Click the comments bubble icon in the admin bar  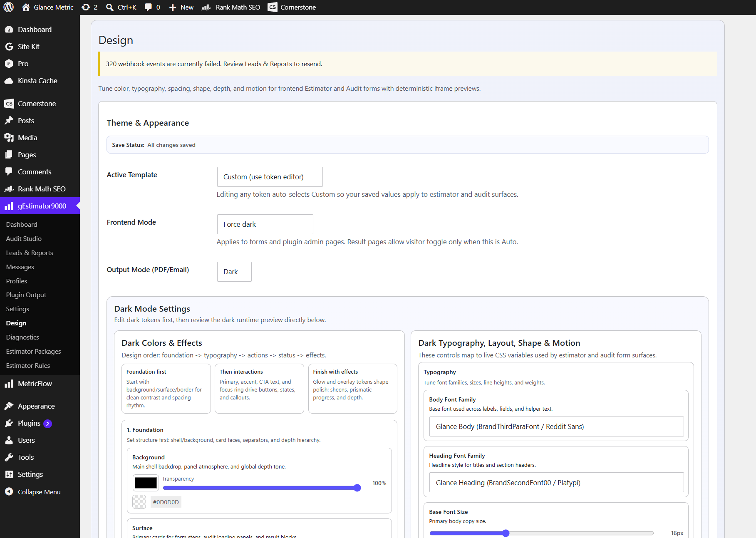[148, 7]
